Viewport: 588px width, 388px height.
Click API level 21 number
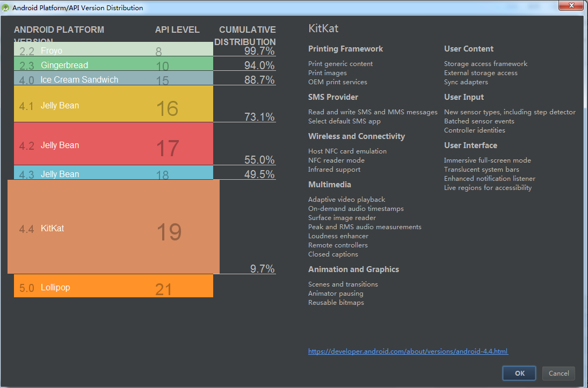tap(163, 290)
